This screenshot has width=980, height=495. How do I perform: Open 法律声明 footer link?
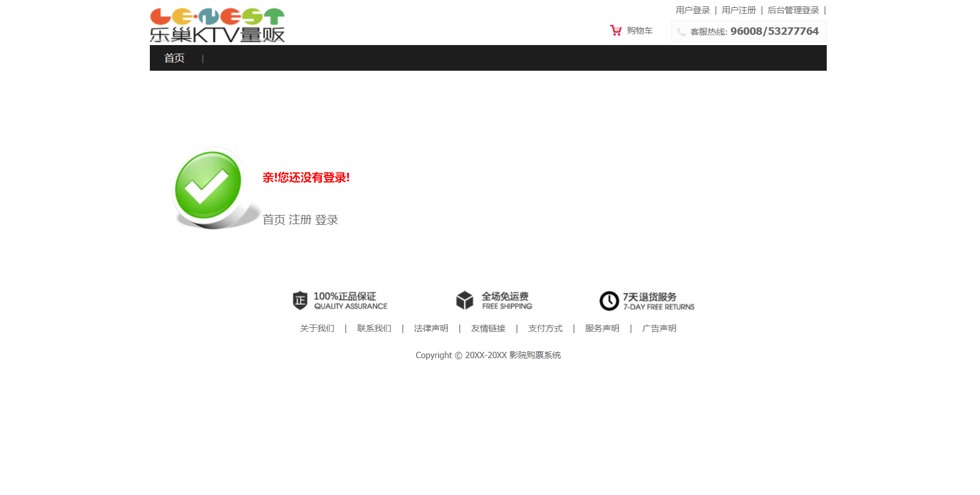click(431, 328)
